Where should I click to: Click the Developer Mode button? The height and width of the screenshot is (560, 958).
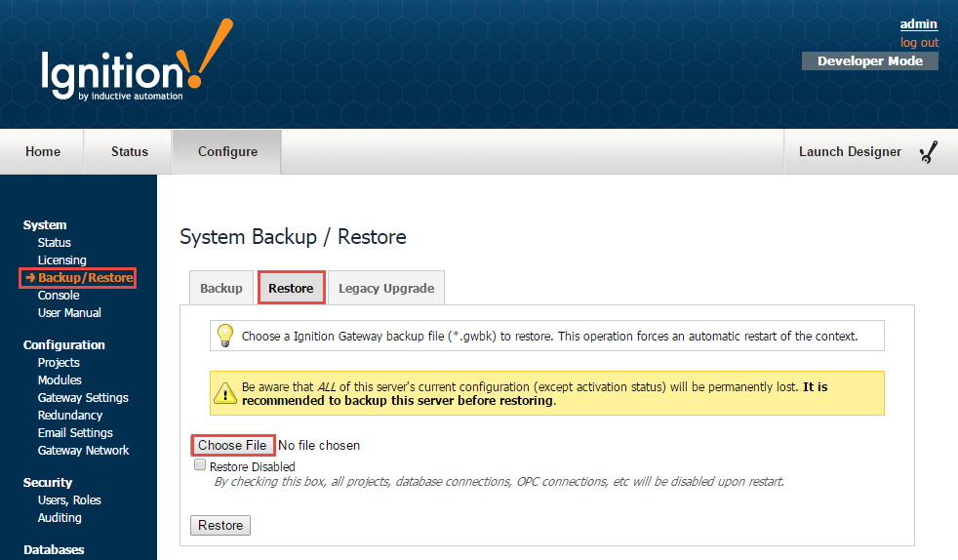(870, 61)
